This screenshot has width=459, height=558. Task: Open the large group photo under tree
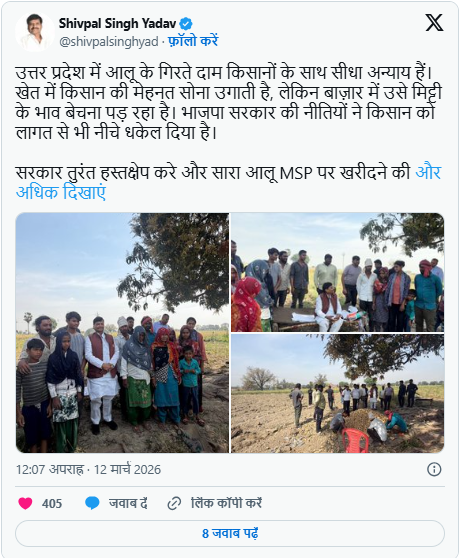pos(122,333)
